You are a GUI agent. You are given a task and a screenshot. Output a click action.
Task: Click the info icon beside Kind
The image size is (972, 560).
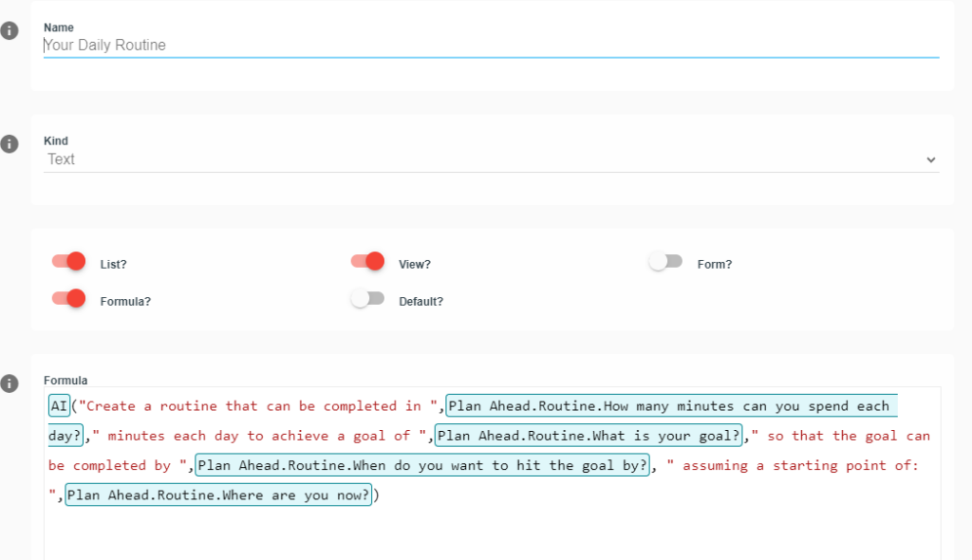[9, 144]
